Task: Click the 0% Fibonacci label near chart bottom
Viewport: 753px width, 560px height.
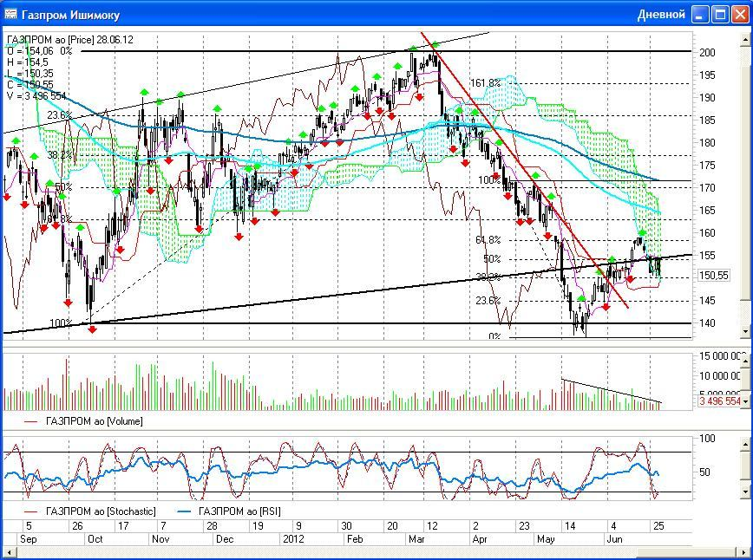Action: 494,336
